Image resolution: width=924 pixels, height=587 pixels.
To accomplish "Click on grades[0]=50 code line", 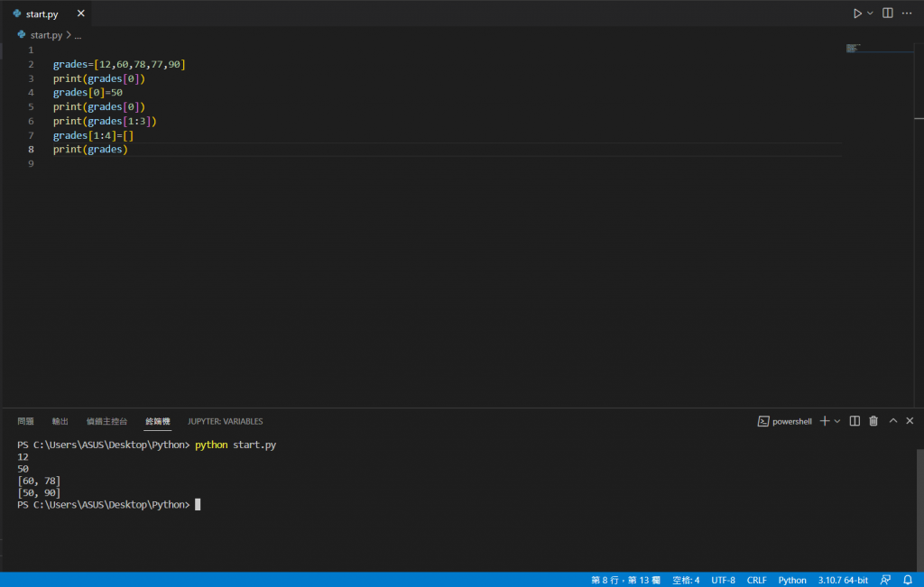I will tap(88, 93).
